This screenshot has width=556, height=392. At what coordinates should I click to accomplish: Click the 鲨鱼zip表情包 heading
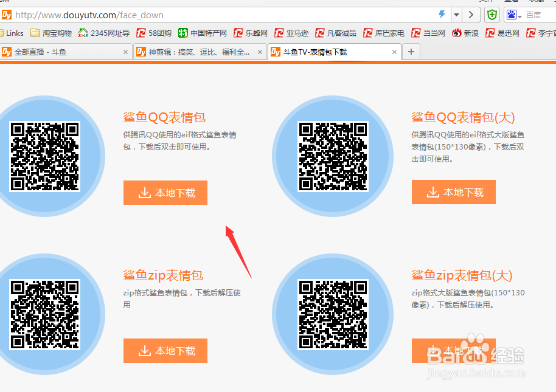coord(163,275)
